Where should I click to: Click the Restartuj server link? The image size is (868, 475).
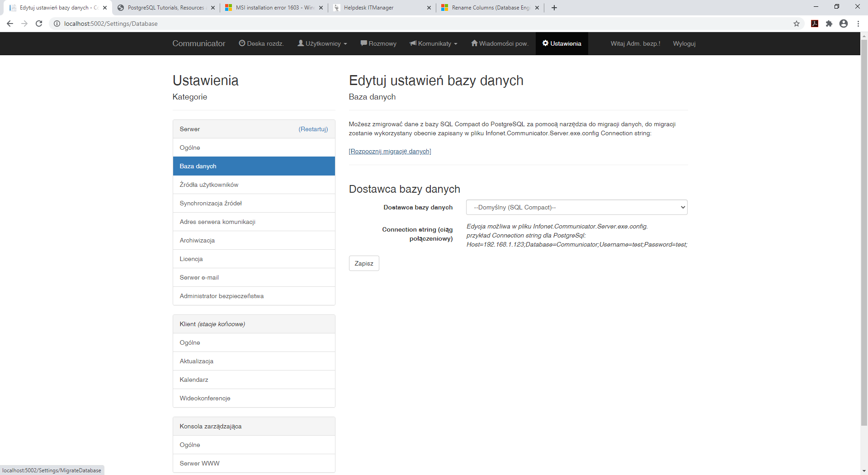point(313,129)
